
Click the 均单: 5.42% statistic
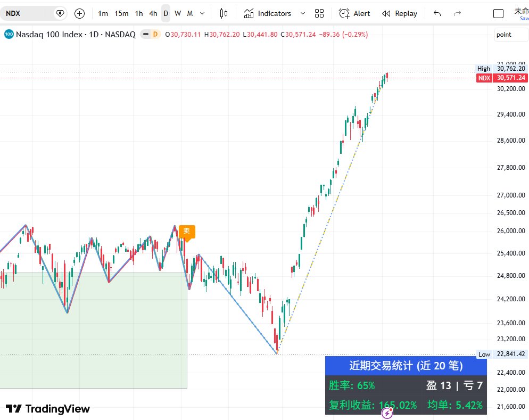click(455, 405)
